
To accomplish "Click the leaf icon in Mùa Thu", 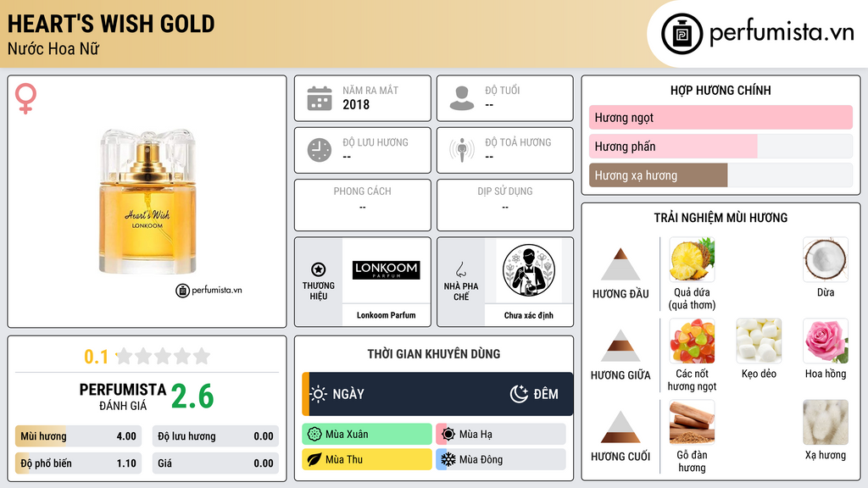I will (x=314, y=459).
